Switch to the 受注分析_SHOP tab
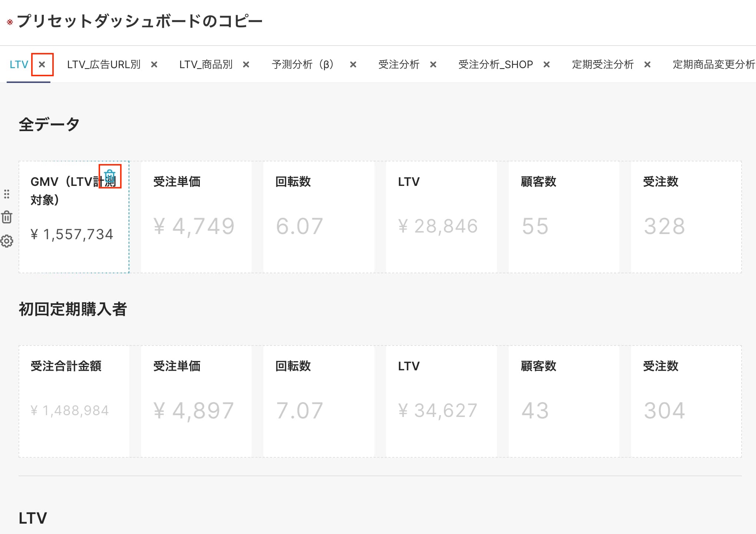 tap(495, 65)
